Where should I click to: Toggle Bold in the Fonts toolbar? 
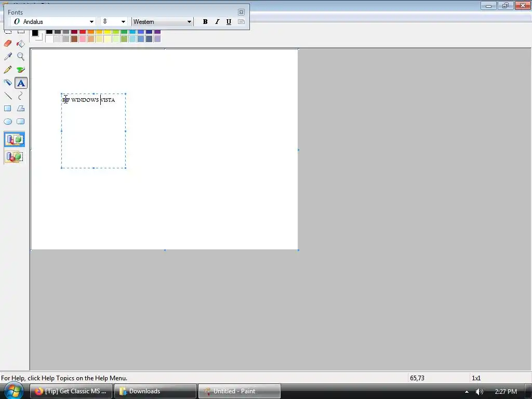point(205,22)
